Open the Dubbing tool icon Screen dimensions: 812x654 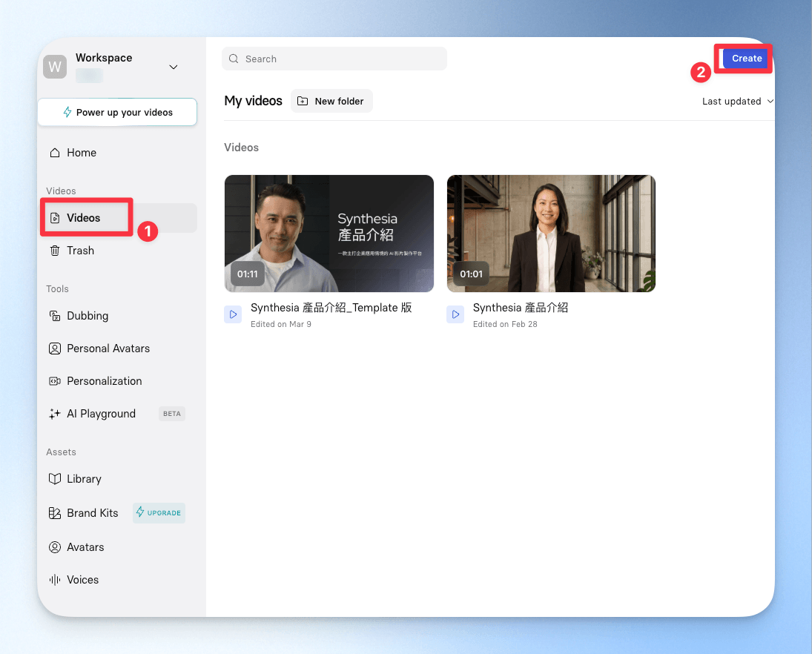[54, 316]
